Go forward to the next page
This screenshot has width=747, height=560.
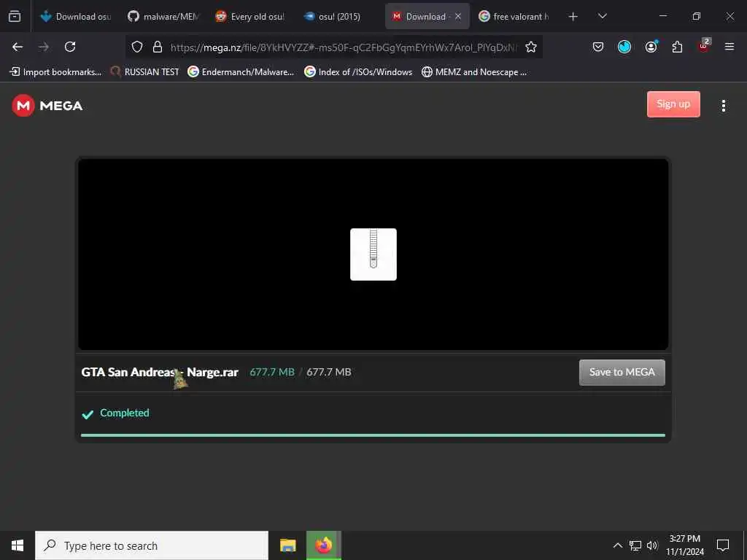click(44, 47)
